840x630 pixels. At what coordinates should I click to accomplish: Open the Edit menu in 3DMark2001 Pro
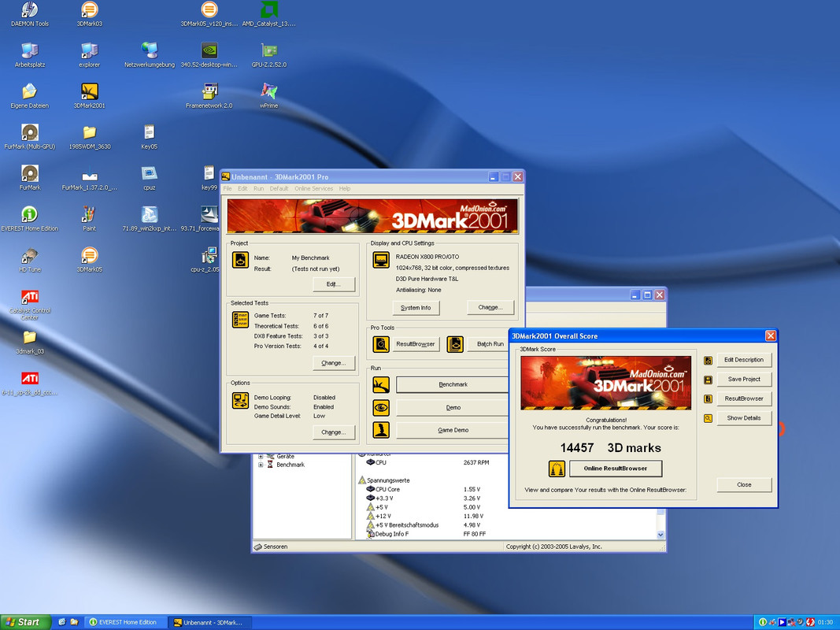pyautogui.click(x=242, y=188)
